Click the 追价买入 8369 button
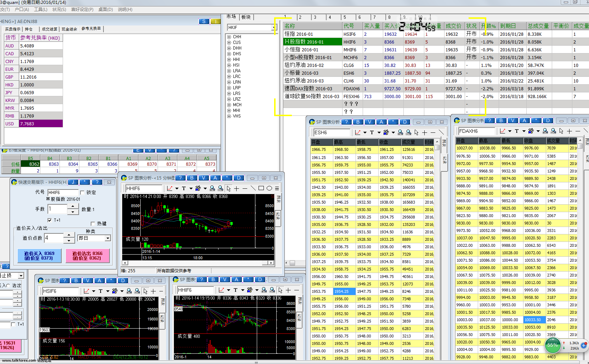 39,256
